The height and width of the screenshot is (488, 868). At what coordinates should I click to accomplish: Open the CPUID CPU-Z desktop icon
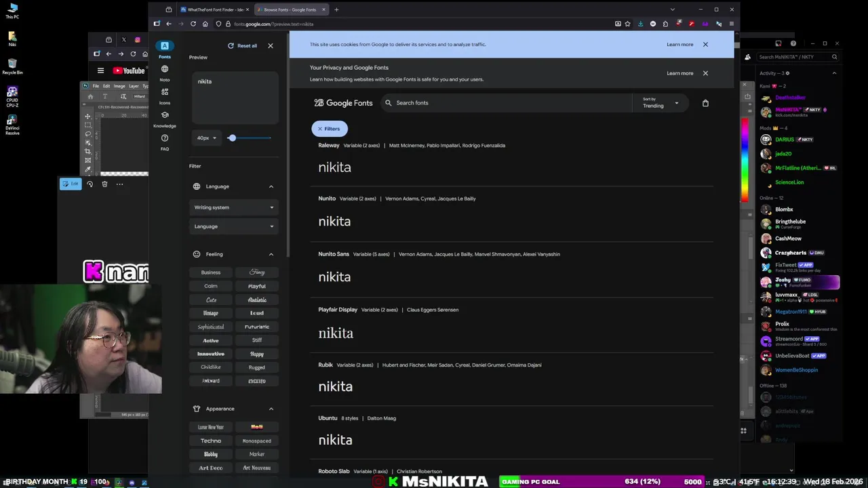12,96
